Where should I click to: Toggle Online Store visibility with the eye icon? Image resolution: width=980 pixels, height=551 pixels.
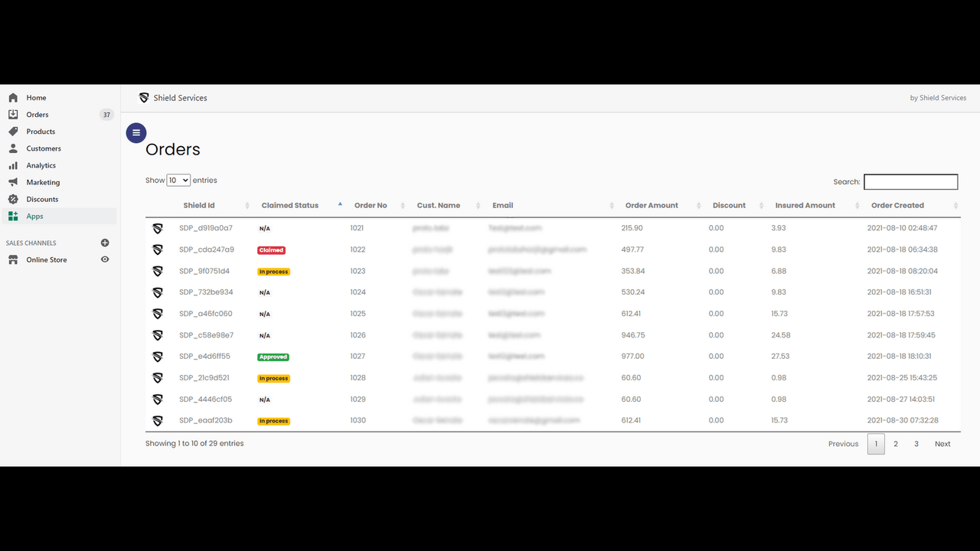tap(105, 259)
